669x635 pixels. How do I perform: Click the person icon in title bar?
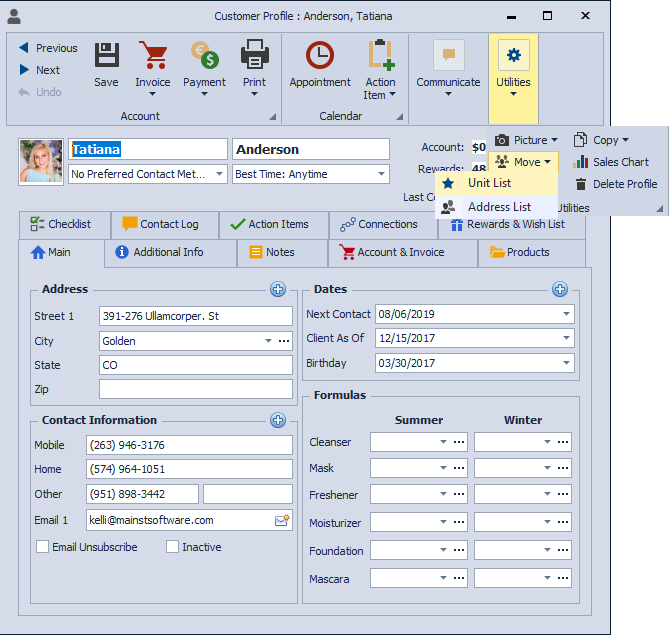click(x=14, y=16)
